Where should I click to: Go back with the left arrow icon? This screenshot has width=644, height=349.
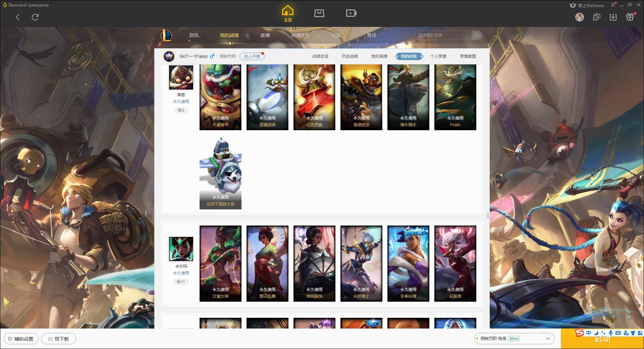coord(18,17)
